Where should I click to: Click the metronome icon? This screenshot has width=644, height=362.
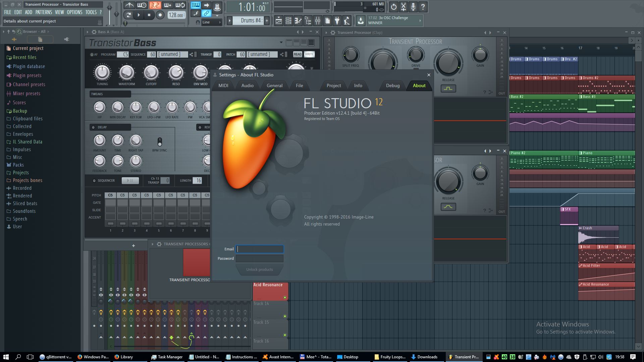pyautogui.click(x=129, y=5)
